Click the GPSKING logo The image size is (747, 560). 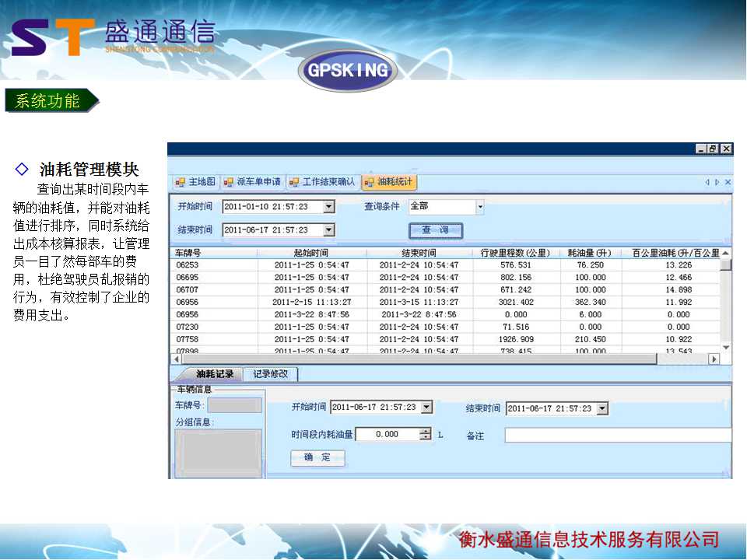(348, 71)
